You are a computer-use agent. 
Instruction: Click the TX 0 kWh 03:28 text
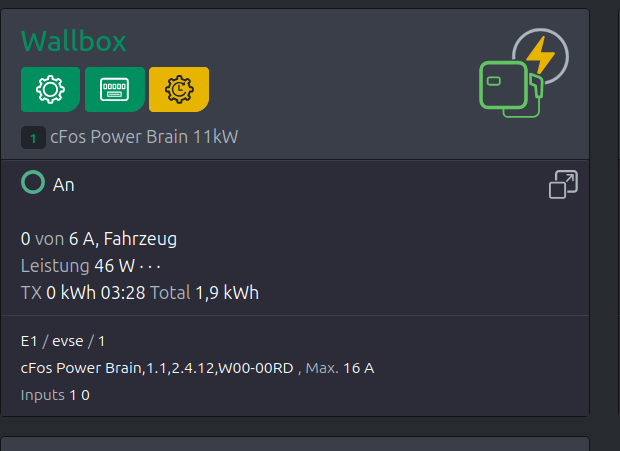(x=83, y=293)
